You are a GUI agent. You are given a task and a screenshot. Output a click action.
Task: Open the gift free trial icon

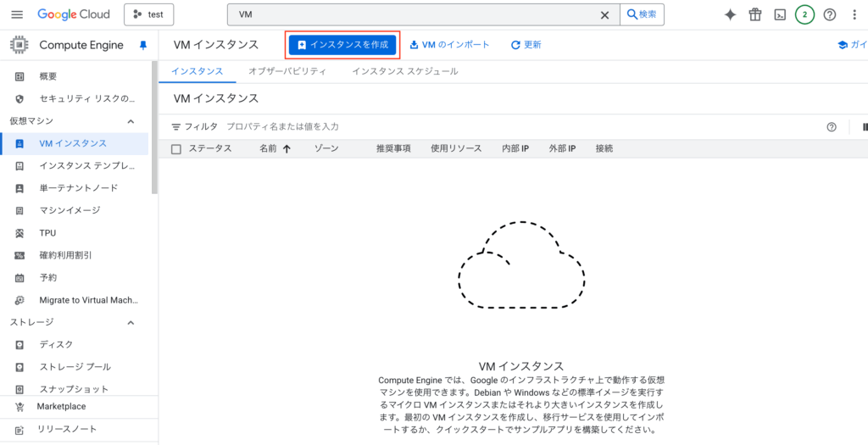click(x=755, y=15)
